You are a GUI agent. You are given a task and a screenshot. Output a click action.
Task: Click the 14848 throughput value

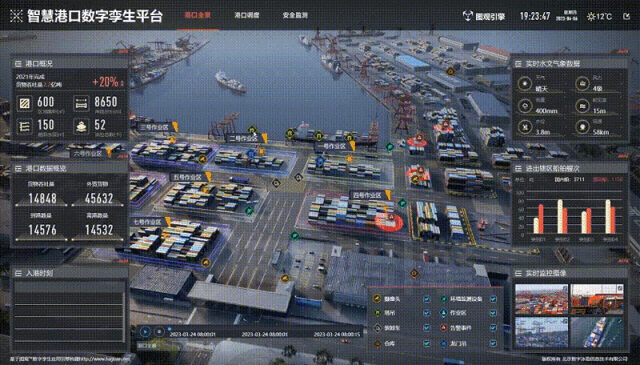point(42,198)
